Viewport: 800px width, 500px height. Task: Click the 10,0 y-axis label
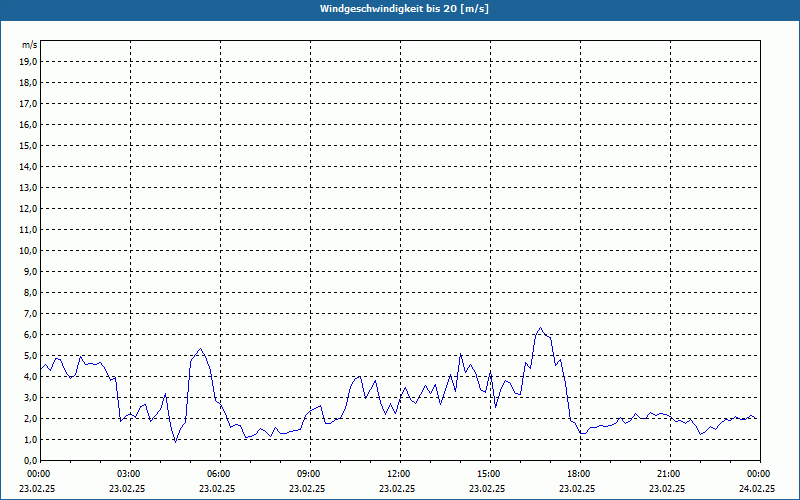coord(29,250)
